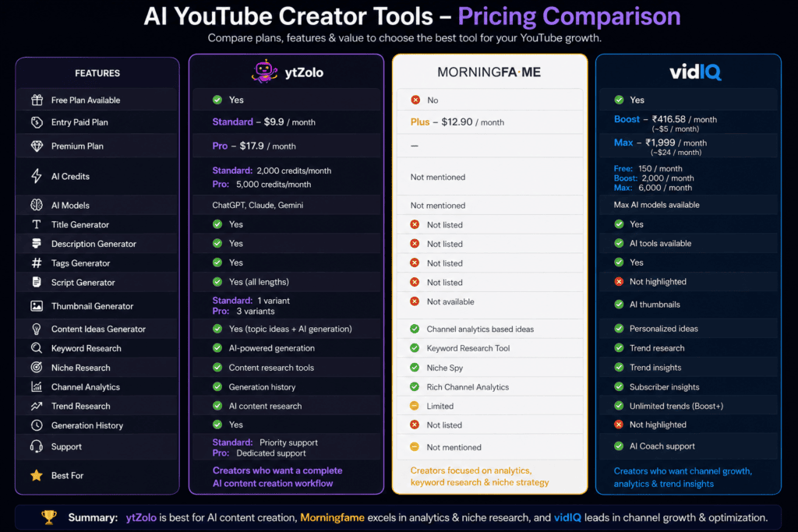
Task: Click the vidIQ logo in the header
Action: (x=695, y=72)
